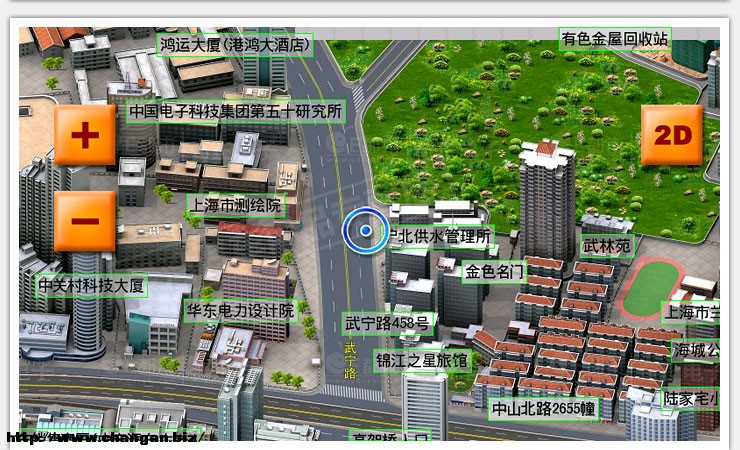740x450 pixels.
Task: Select the 武宁路458号 address label
Action: [387, 323]
